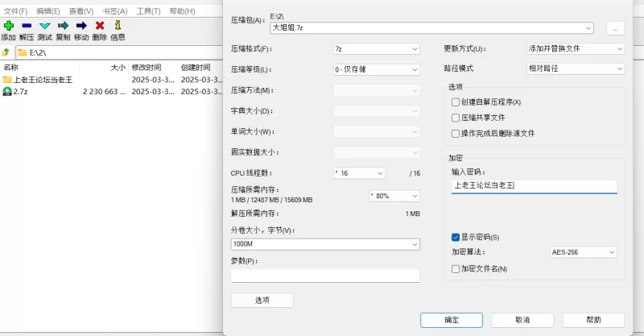This screenshot has height=336, width=644.
Task: Click the Info (信息) toolbar icon
Action: pos(118,25)
